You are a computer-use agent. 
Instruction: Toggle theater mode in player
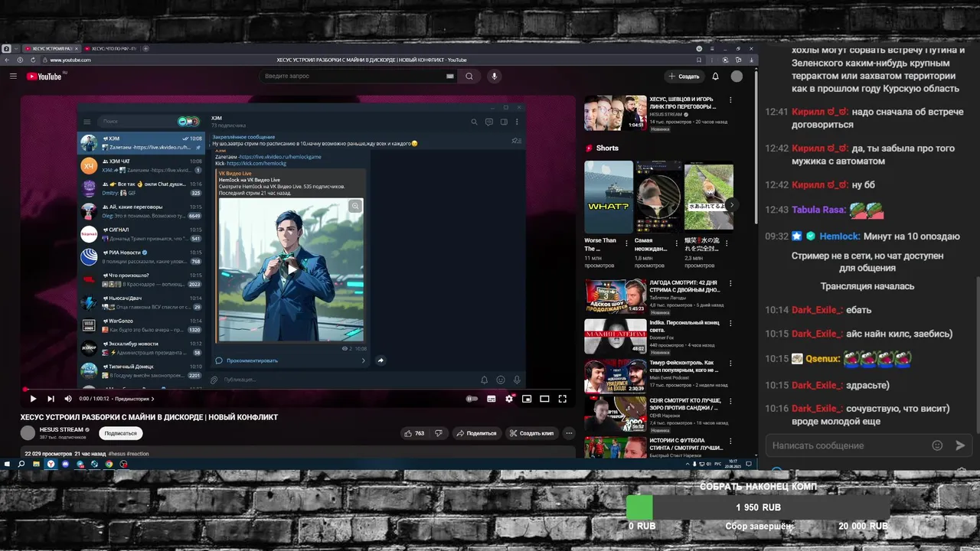coord(544,399)
